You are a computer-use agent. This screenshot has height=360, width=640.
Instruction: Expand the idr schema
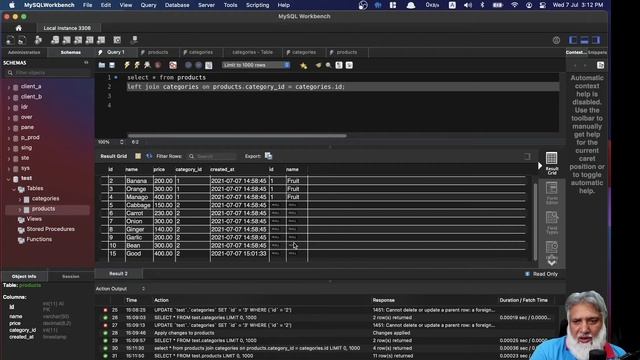(x=9, y=107)
